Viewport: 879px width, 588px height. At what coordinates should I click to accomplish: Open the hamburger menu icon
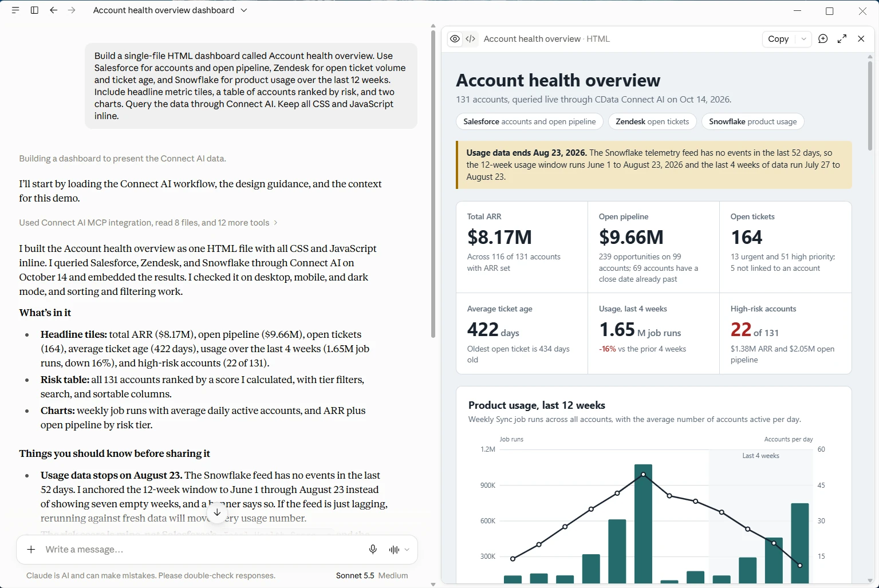click(15, 10)
